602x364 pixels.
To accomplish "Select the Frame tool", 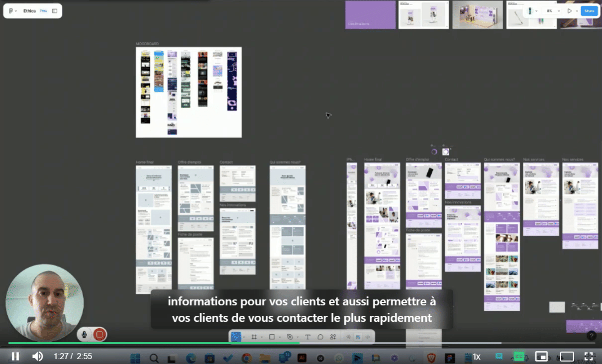I will [x=254, y=337].
